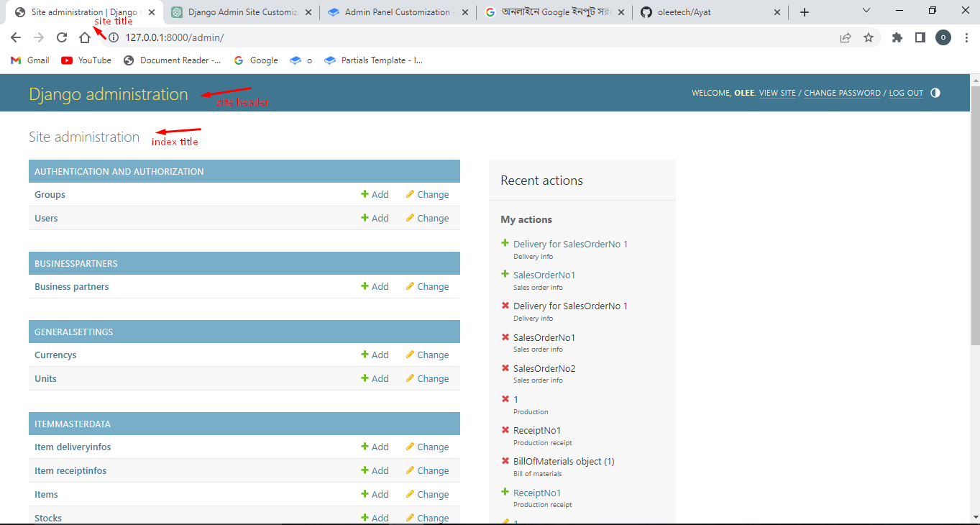Click the CHANGE PASSWORD link
The image size is (980, 525).
842,93
